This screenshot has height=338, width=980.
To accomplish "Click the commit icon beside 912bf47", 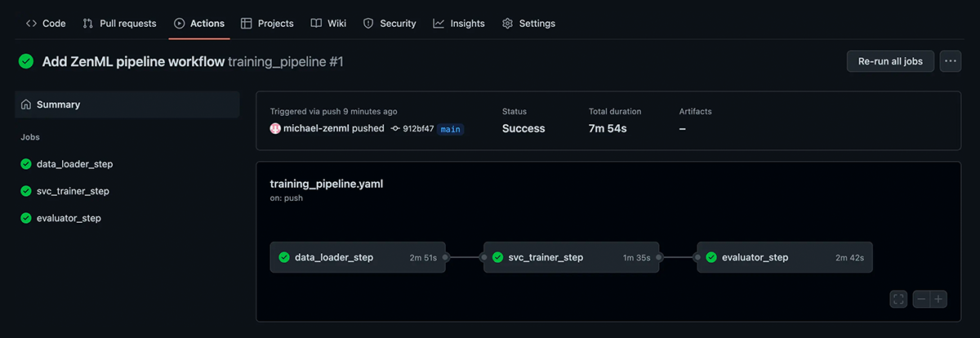I will coord(395,128).
